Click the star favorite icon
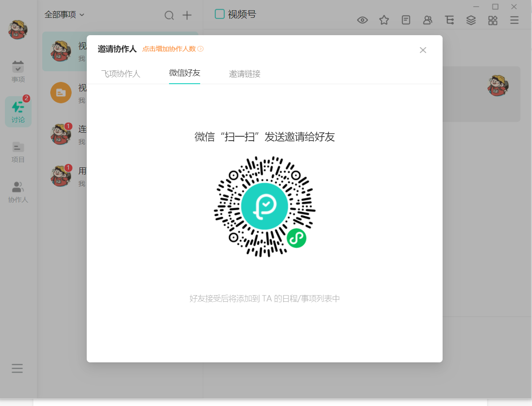Image resolution: width=532 pixels, height=406 pixels. click(384, 20)
